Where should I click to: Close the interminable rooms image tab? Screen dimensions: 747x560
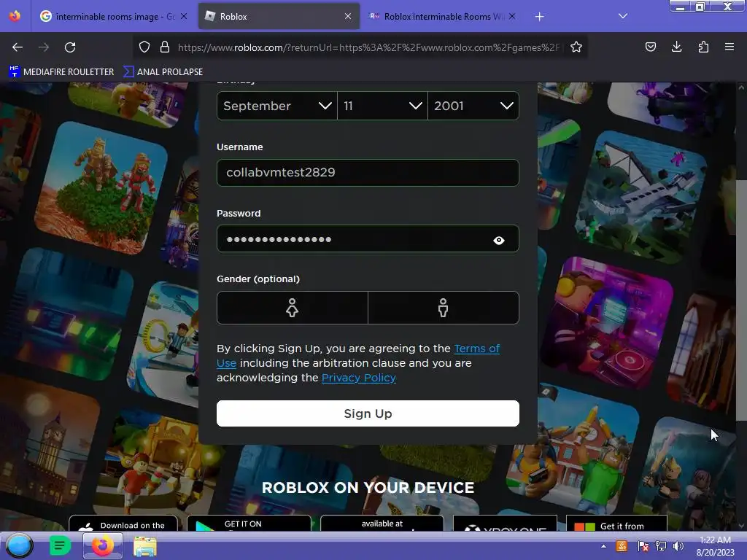click(x=184, y=16)
